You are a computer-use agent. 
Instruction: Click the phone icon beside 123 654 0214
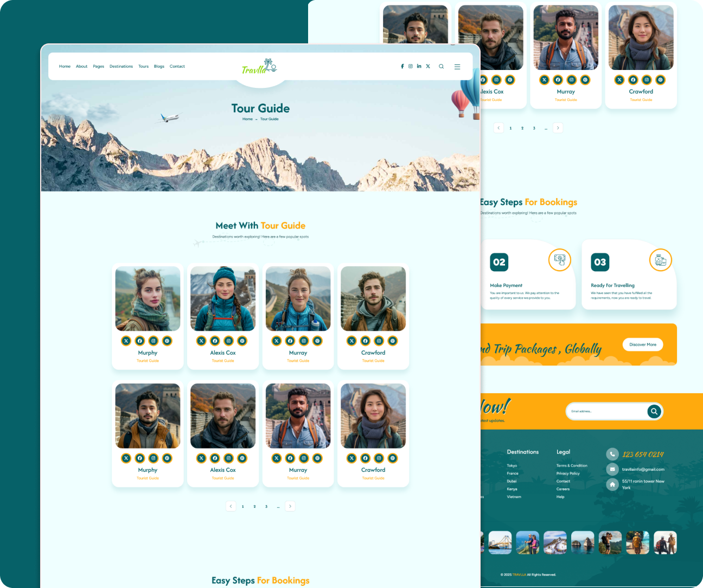(x=612, y=454)
